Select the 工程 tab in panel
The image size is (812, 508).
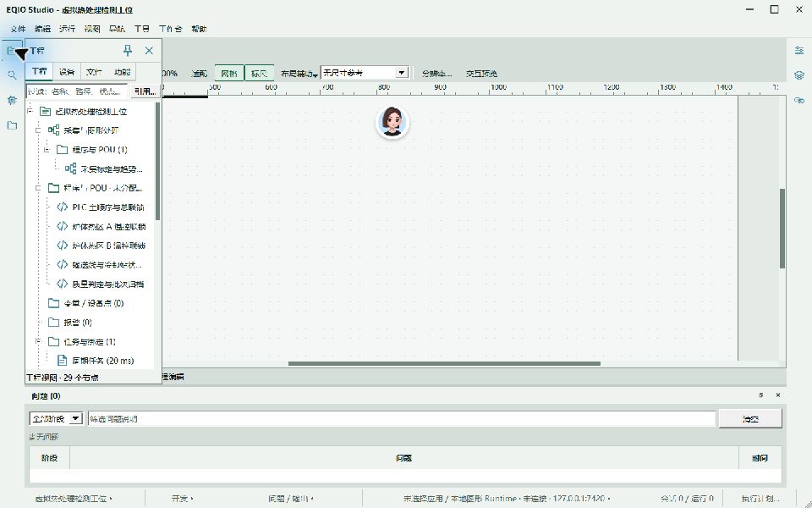point(40,71)
